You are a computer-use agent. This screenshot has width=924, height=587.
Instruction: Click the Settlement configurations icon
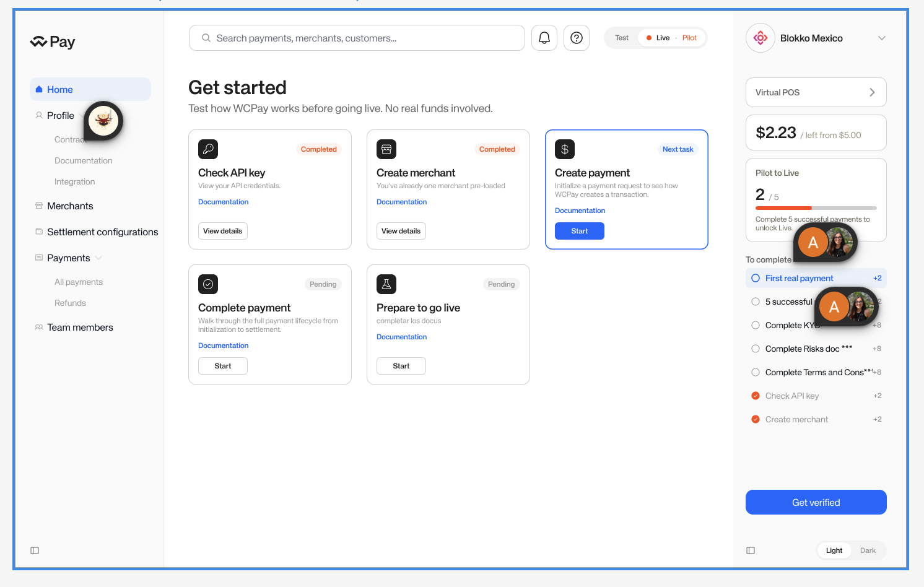(39, 232)
